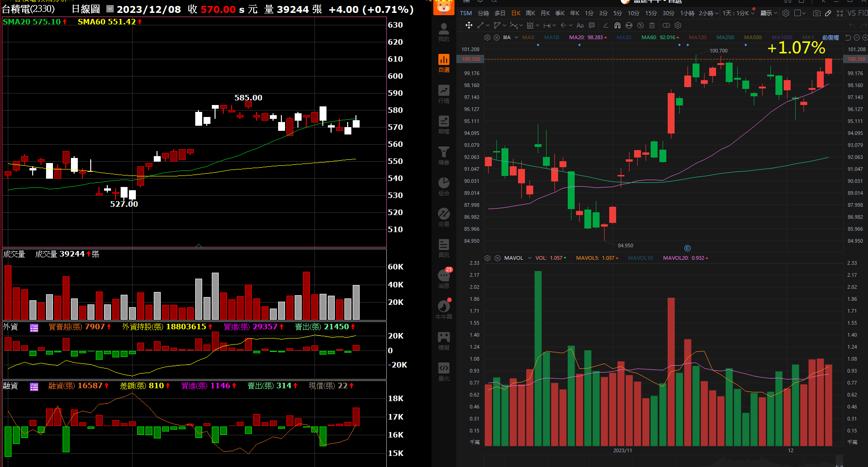
Task: Expand the line tool options arrow
Action: click(488, 25)
